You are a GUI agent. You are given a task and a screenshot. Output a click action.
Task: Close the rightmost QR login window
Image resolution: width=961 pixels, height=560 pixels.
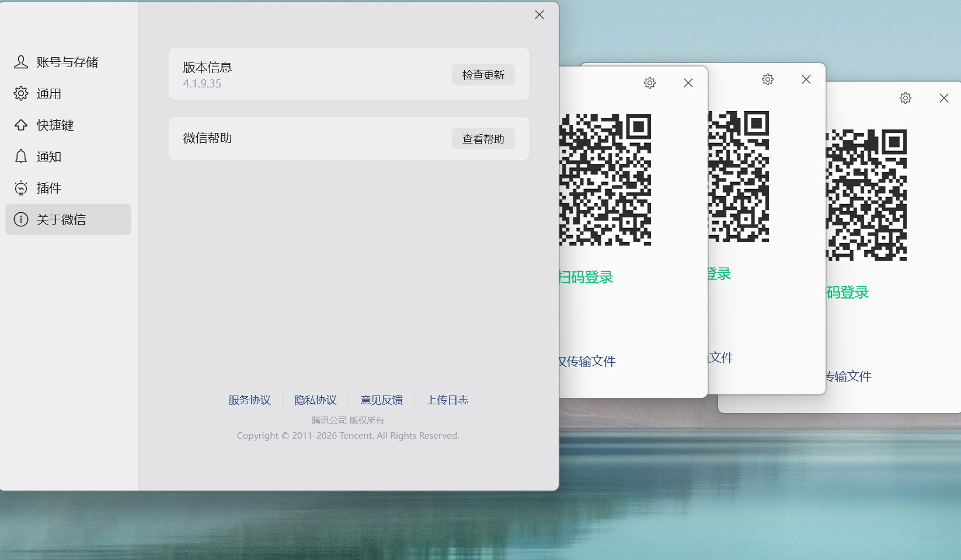(944, 98)
